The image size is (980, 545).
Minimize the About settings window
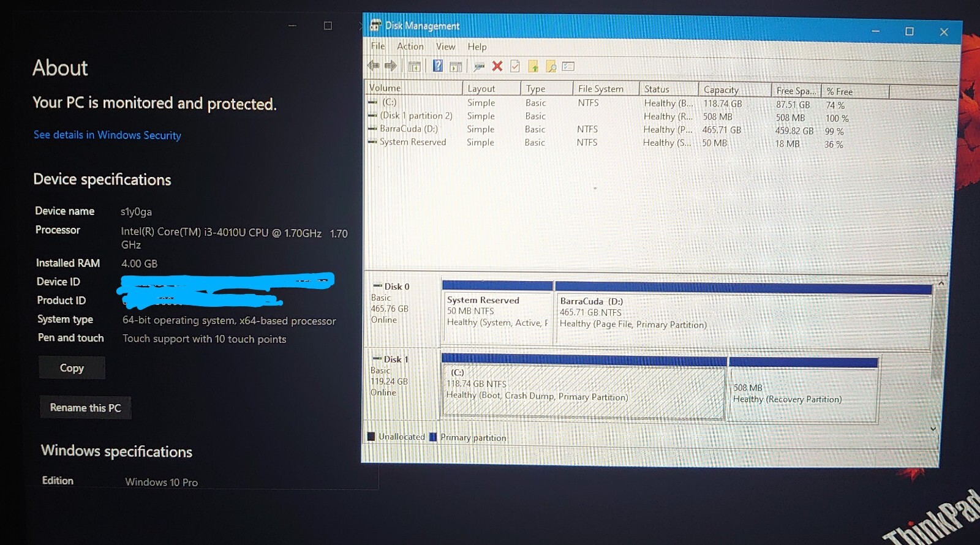292,26
